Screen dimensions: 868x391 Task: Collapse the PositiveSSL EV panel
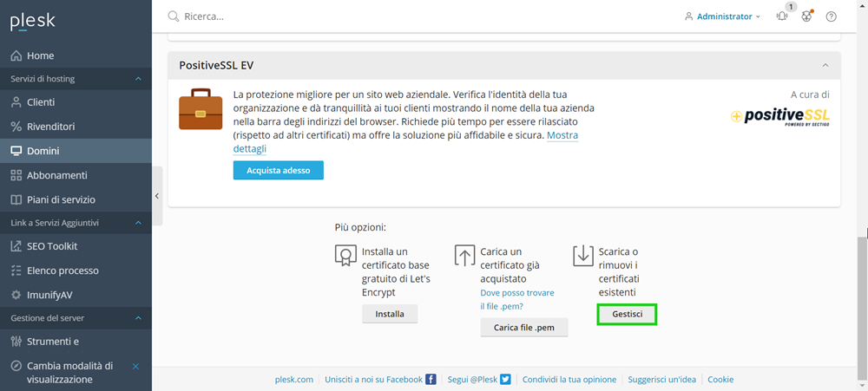coord(825,65)
